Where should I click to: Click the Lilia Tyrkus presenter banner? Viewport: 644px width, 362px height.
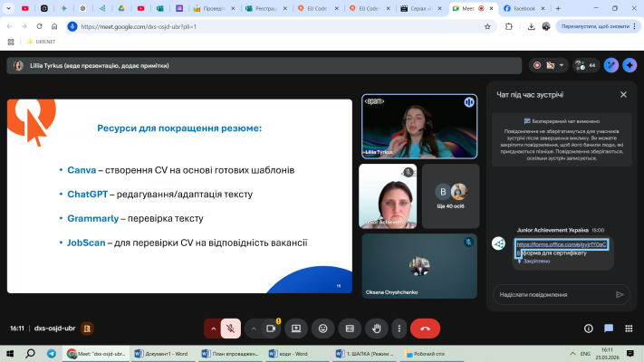pyautogui.click(x=264, y=66)
